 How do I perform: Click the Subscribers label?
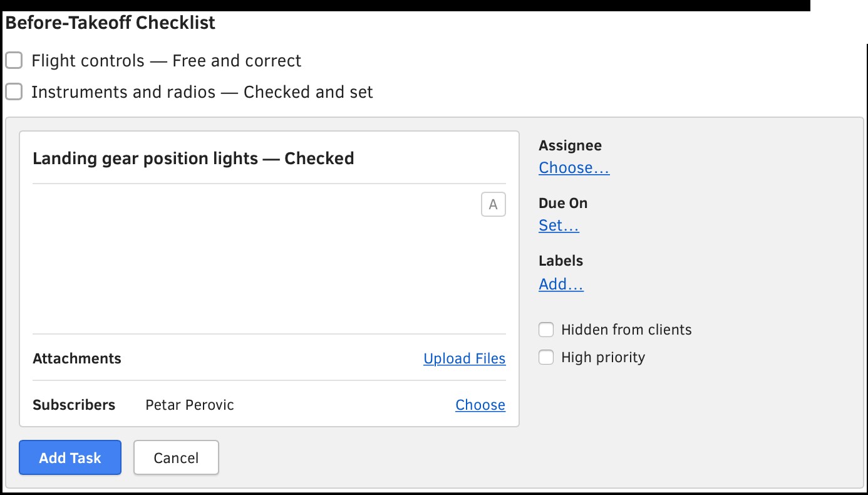click(x=73, y=405)
